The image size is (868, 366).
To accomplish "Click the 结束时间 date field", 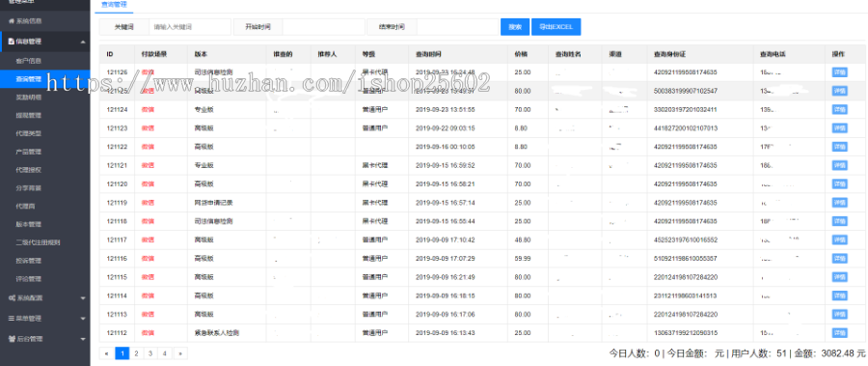I will pyautogui.click(x=458, y=27).
